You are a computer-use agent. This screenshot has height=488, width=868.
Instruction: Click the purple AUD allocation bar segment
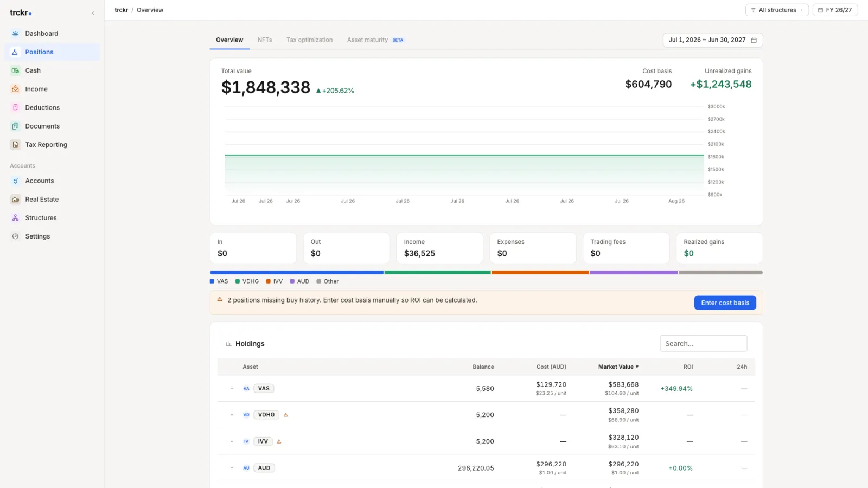634,272
